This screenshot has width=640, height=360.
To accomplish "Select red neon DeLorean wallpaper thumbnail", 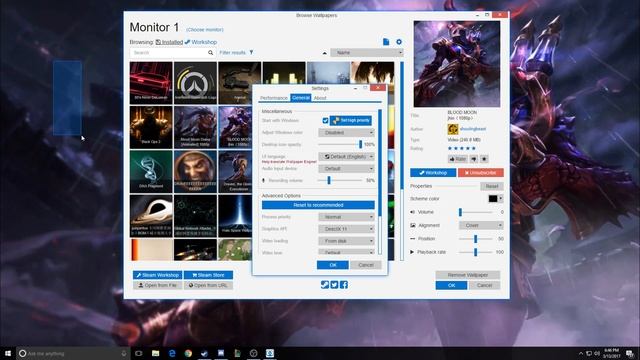I will click(151, 83).
